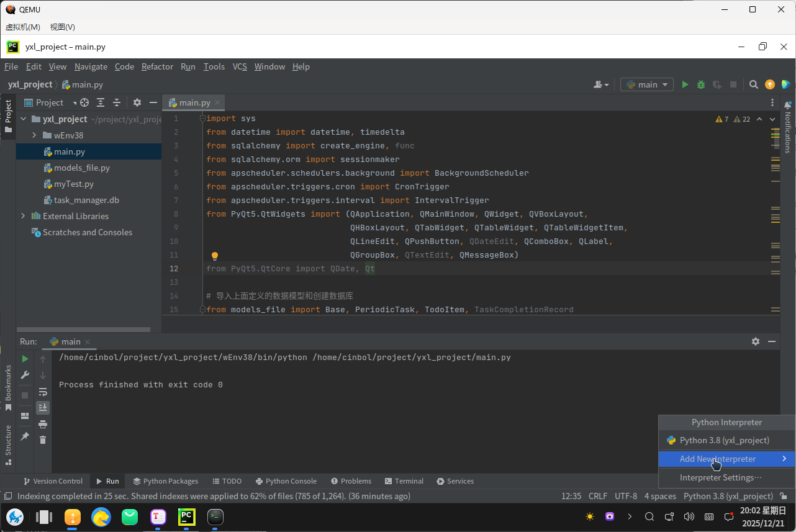The height and width of the screenshot is (532, 796).
Task: Open main run configuration dropdown
Action: coord(647,84)
